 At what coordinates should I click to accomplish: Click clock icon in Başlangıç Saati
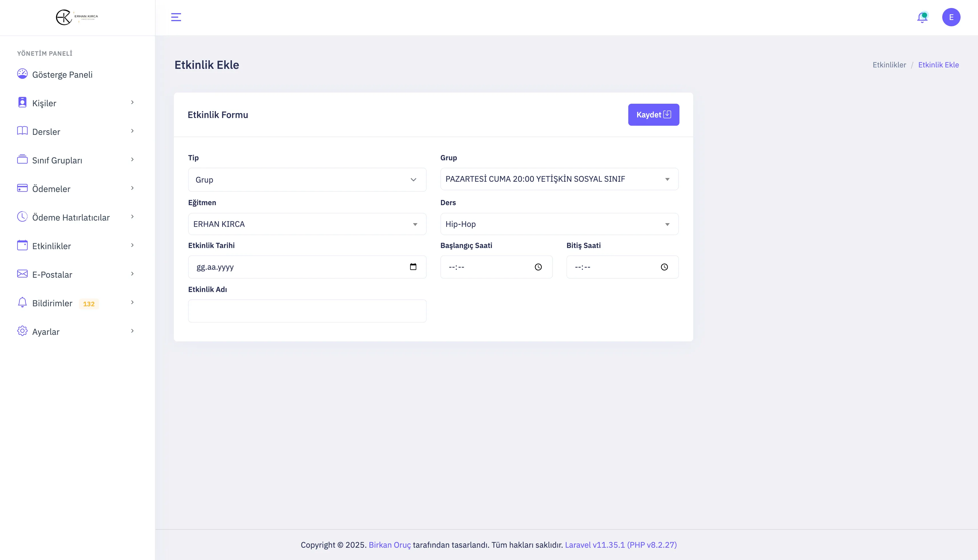[538, 267]
